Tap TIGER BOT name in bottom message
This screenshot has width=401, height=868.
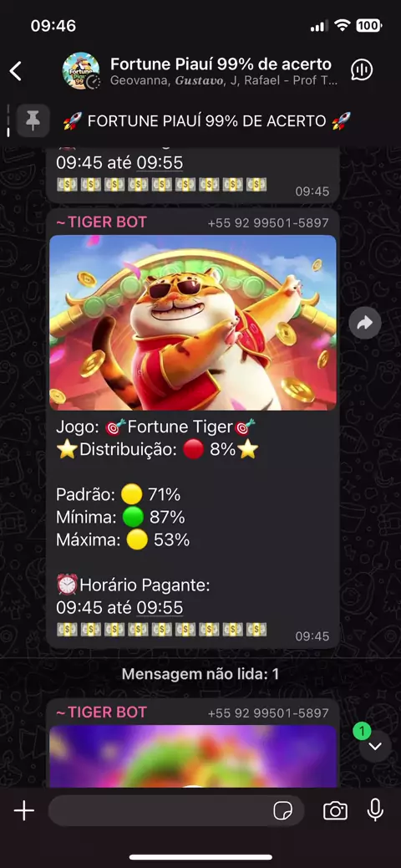101,712
